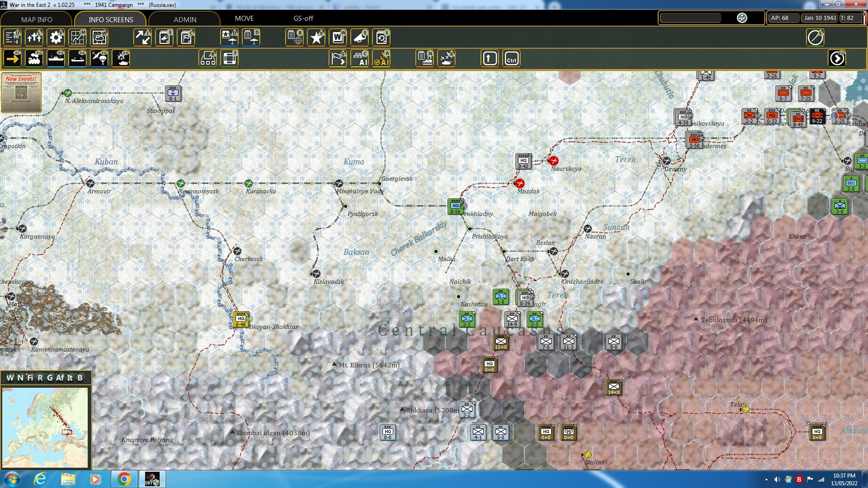The image size is (868, 488).
Task: Open the weather screen icon
Action: coord(99,38)
